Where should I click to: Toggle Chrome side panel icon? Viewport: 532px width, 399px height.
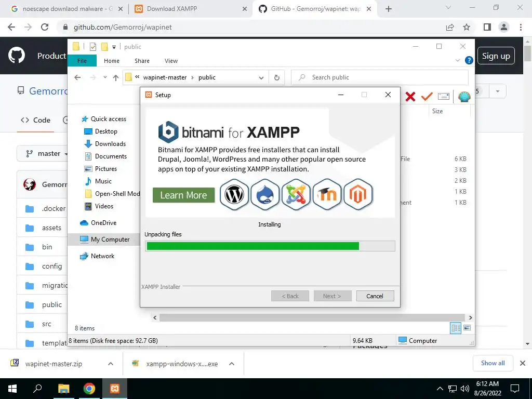(x=487, y=27)
